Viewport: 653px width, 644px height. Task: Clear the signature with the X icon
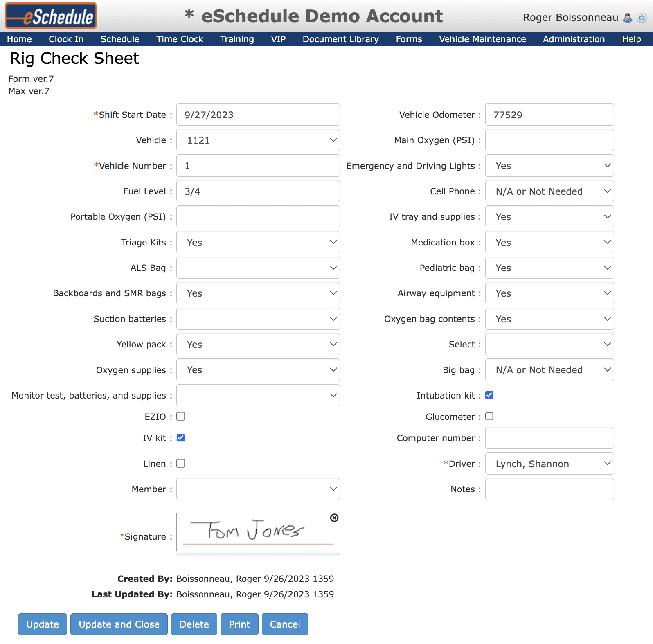click(x=334, y=518)
